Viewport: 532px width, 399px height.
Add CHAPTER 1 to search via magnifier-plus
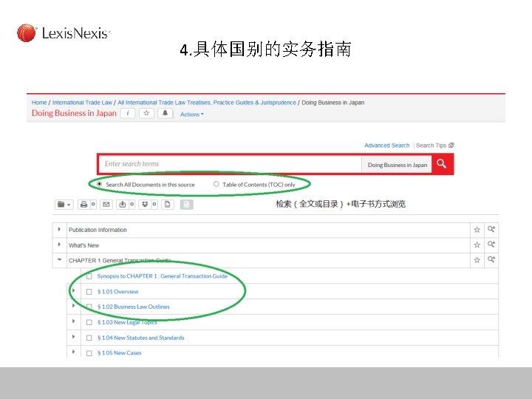tap(491, 259)
